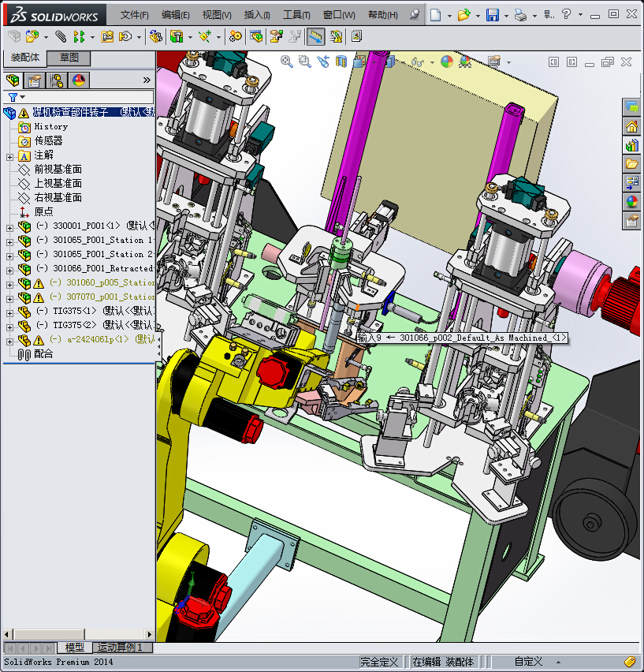Click the last icon on assembly toolbar
The width and height of the screenshot is (644, 672).
[x=357, y=37]
